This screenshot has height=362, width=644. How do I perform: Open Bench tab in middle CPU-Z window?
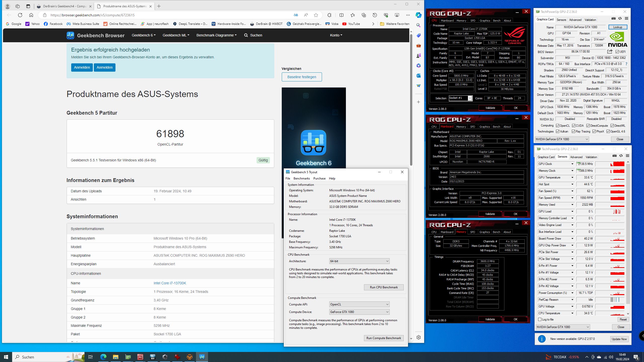(496, 127)
